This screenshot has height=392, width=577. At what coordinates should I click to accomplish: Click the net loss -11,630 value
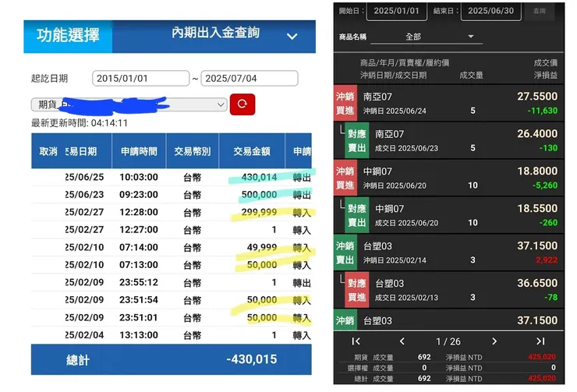(543, 111)
